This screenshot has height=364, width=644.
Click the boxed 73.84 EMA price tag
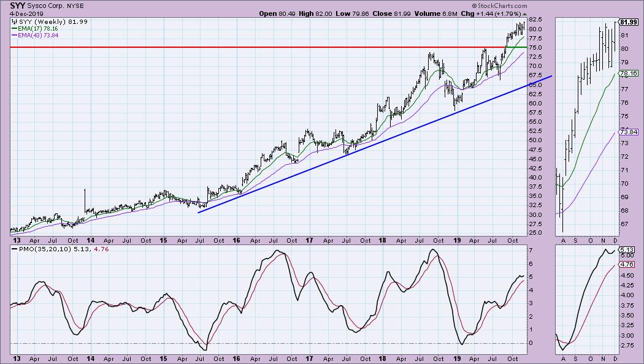(629, 132)
